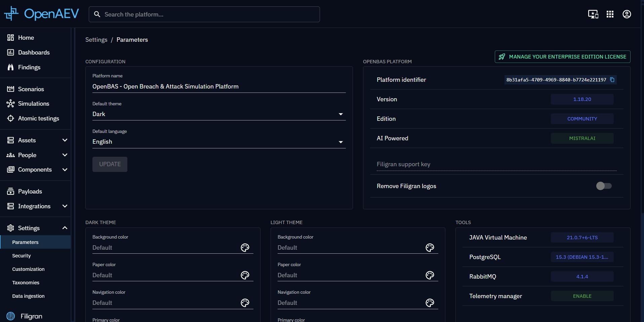Click Manage Your Enterprise Edition License button

562,57
